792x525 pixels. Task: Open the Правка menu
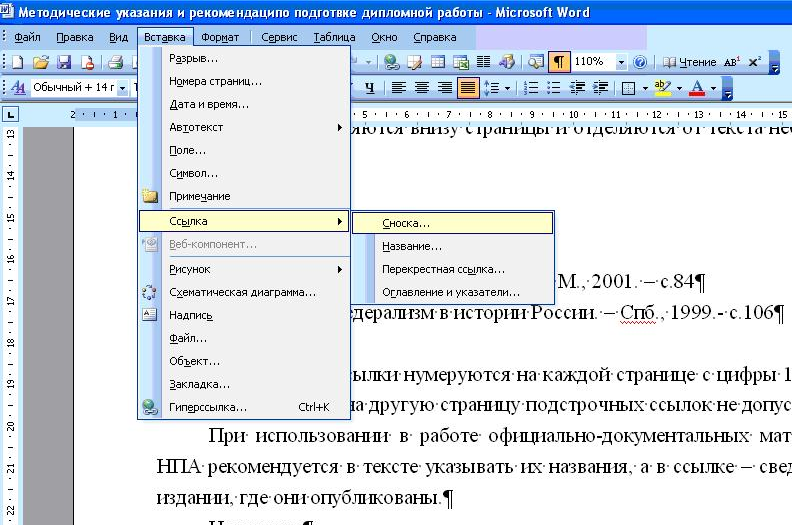click(75, 37)
